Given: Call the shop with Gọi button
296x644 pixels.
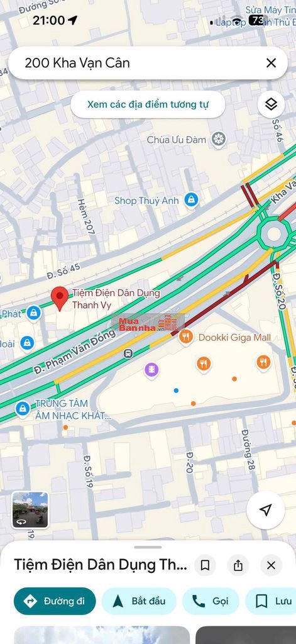Looking at the screenshot, I should pos(211,601).
